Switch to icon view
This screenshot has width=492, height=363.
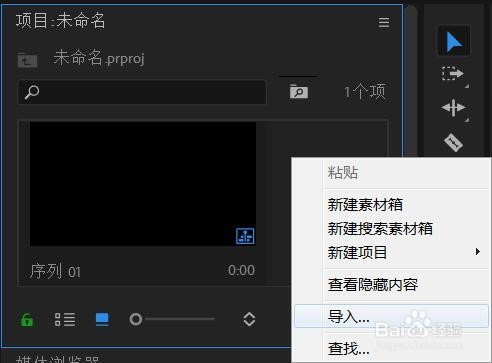(102, 319)
